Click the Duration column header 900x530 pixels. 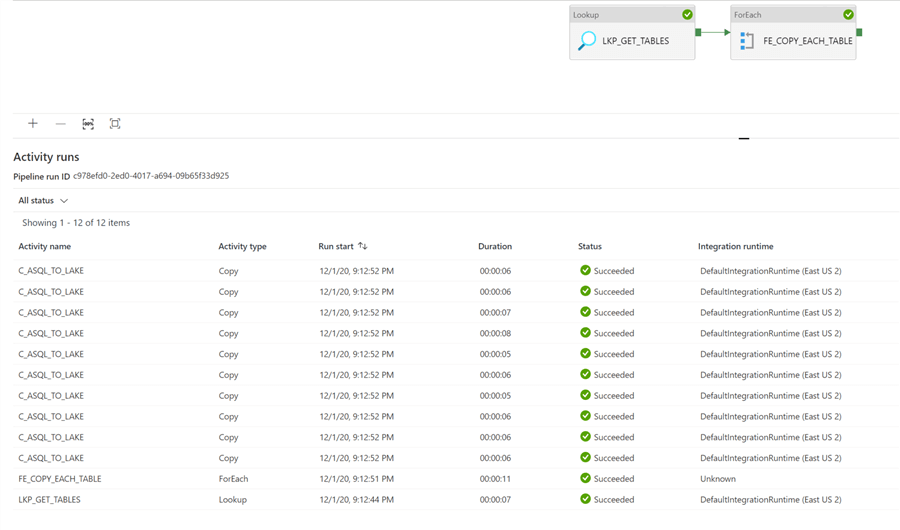coord(495,247)
